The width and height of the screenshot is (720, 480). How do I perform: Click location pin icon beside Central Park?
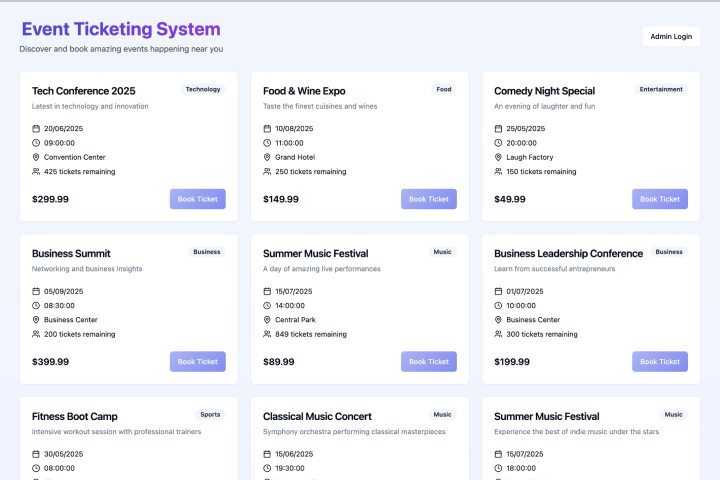tap(267, 320)
